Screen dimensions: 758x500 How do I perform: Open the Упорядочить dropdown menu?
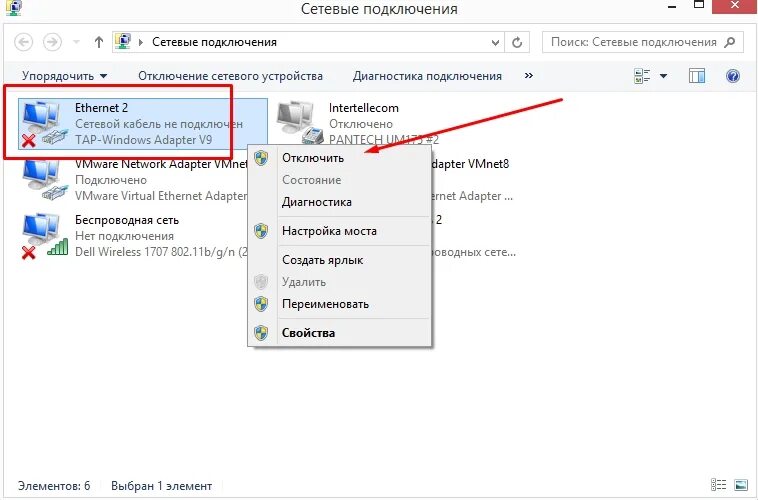pyautogui.click(x=64, y=76)
